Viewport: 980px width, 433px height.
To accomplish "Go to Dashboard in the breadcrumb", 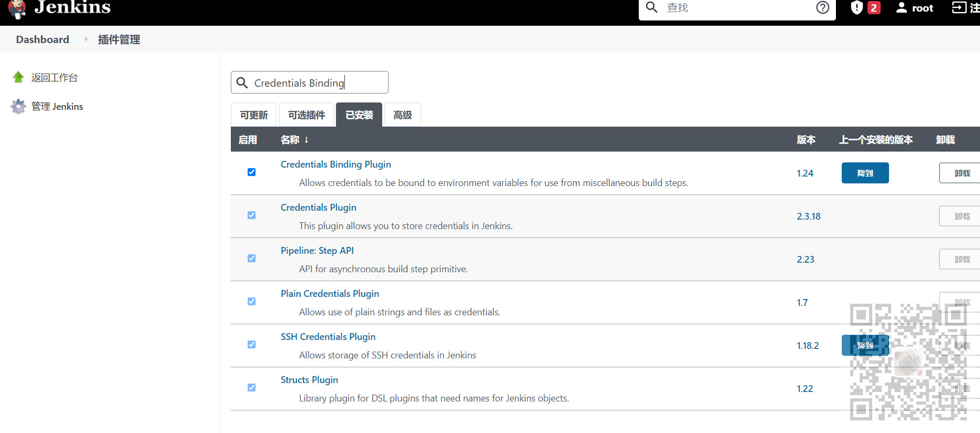I will tap(43, 39).
